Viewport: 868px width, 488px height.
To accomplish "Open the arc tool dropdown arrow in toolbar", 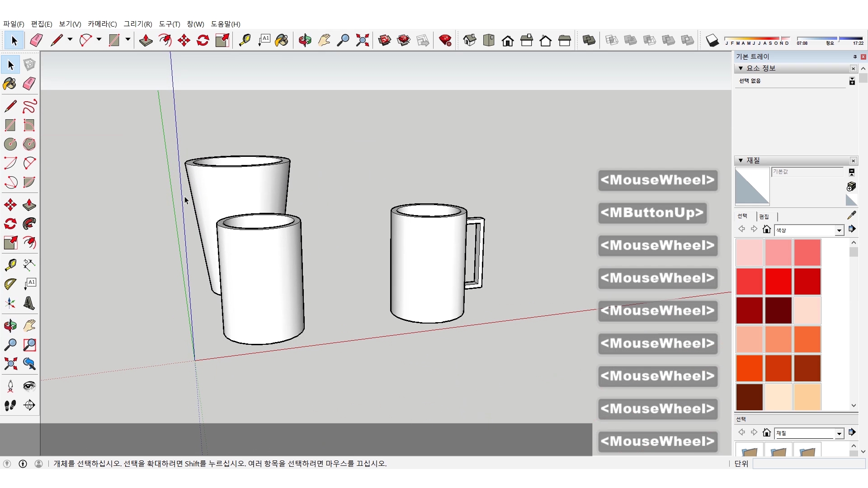I will click(x=99, y=40).
